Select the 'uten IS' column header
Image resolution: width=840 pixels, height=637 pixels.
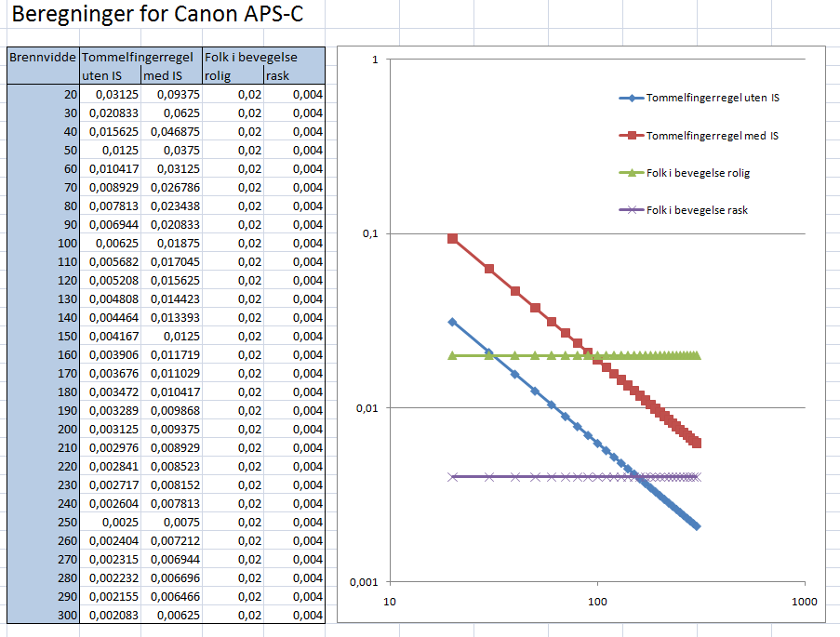pyautogui.click(x=111, y=75)
